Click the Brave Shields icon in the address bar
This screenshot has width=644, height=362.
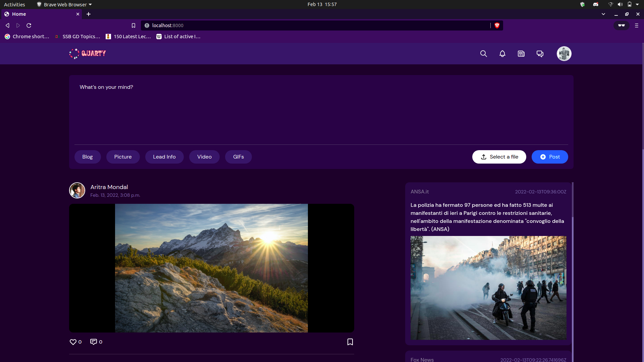point(497,25)
